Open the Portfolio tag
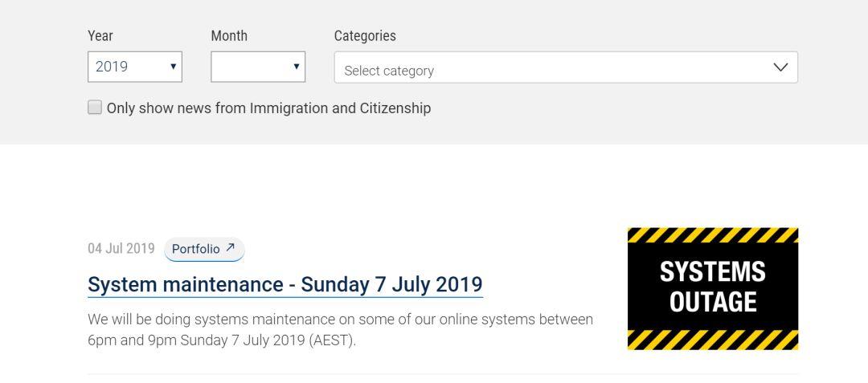The height and width of the screenshot is (383, 868). [204, 249]
